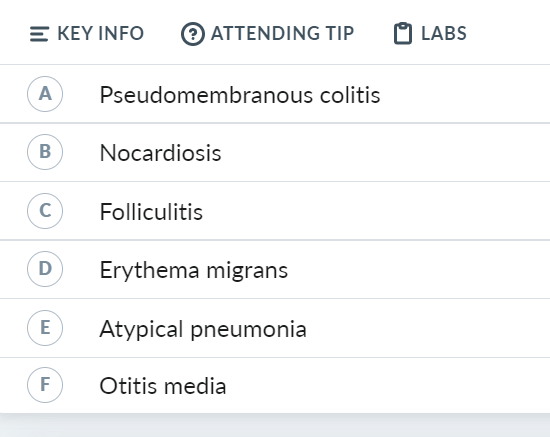Screen dimensions: 550x437
Task: Click the Key Info lines icon
Action: pos(39,34)
